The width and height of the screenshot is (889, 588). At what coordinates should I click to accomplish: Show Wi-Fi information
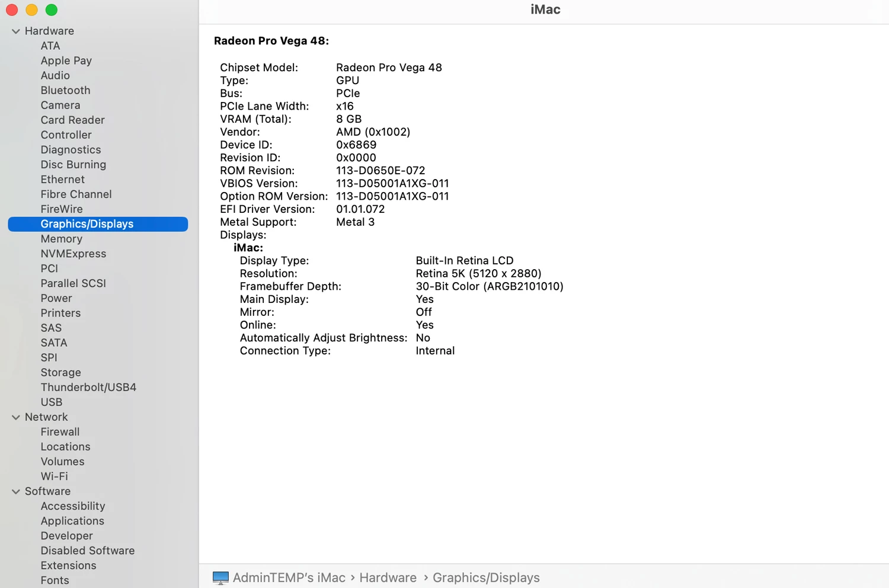(x=55, y=476)
